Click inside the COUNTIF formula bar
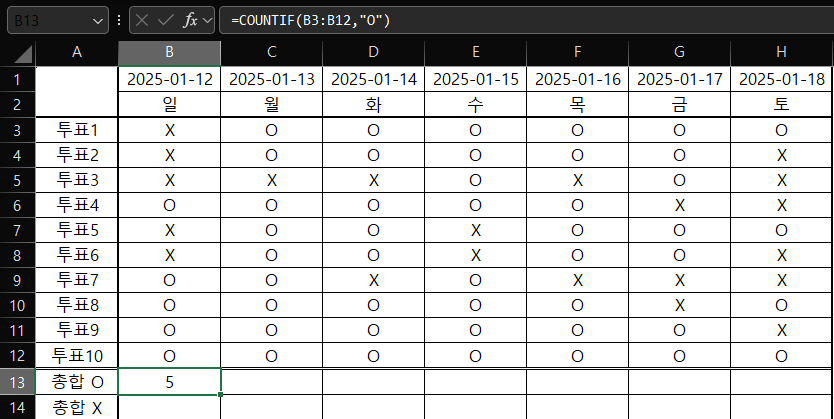834x419 pixels. pyautogui.click(x=527, y=20)
